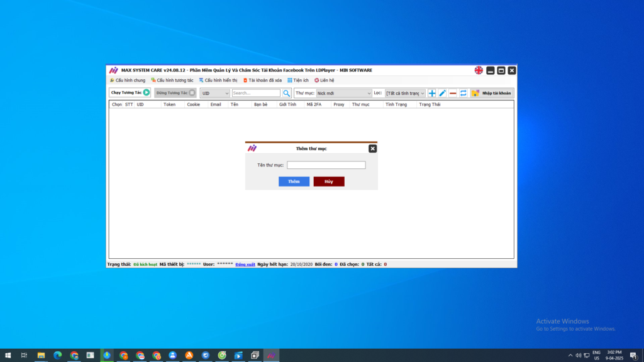Open the Tiện ích menu
Image resolution: width=644 pixels, height=362 pixels.
click(x=298, y=80)
